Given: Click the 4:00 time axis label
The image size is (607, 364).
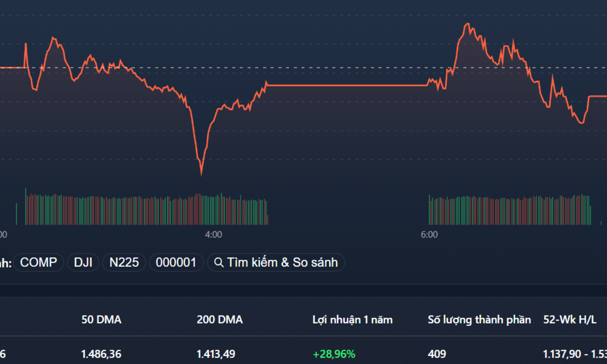Looking at the screenshot, I should (213, 235).
